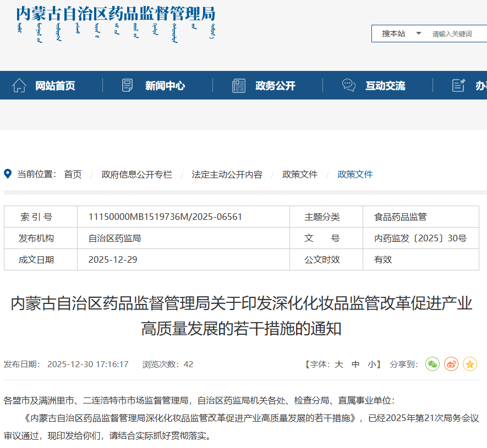
Task: Click the document icon beside 新闻中心
Action: 127,85
